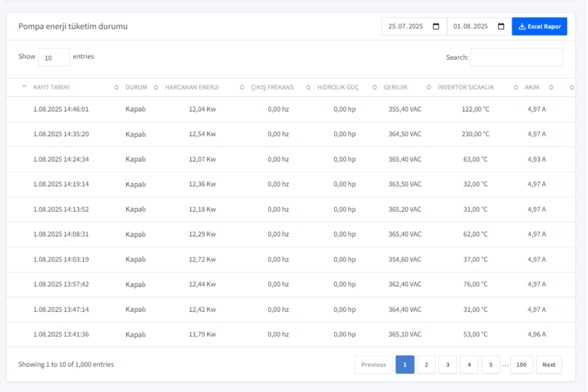Sort table by ÇIKIŞ FREKANS column
The height and width of the screenshot is (392, 588).
tap(272, 87)
